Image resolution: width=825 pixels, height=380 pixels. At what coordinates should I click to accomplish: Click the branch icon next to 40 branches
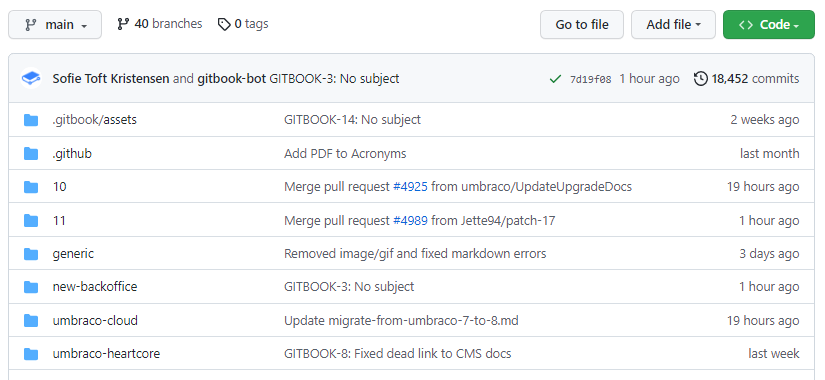click(123, 24)
